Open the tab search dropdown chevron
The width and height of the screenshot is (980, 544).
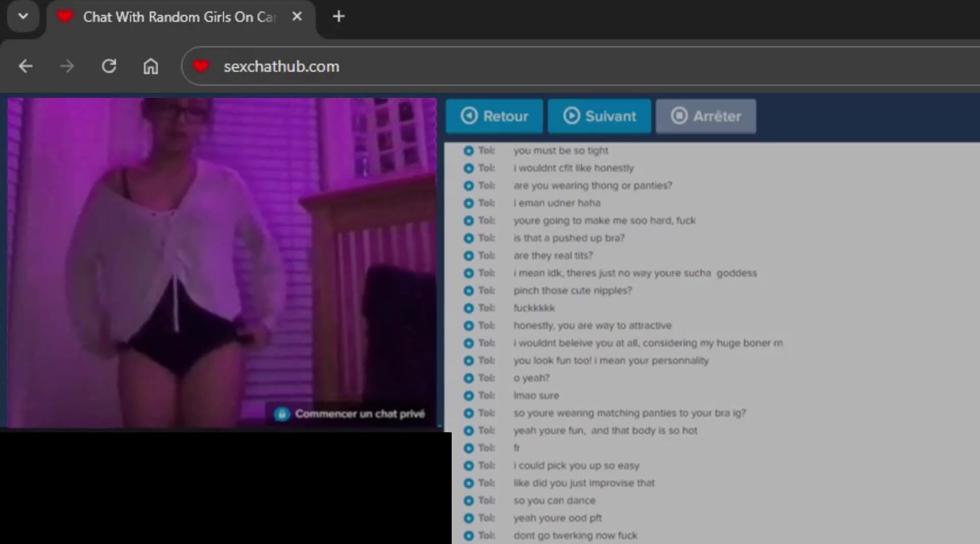pyautogui.click(x=23, y=16)
